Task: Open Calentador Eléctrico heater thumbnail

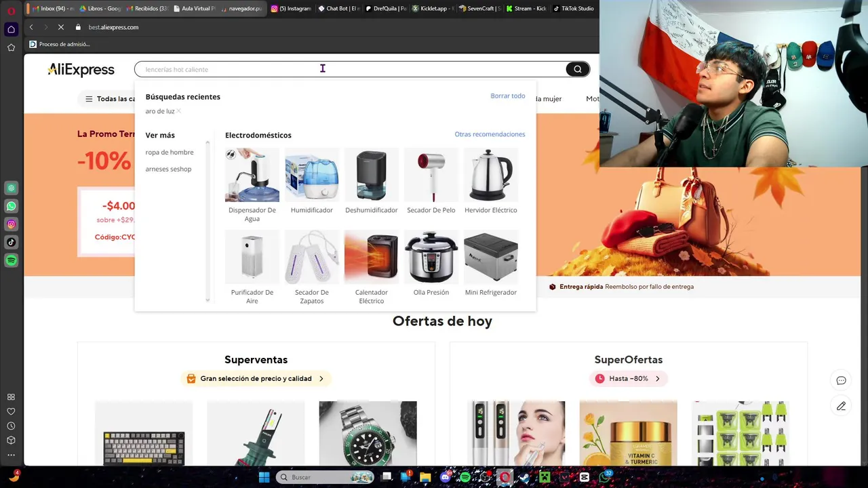Action: click(372, 257)
